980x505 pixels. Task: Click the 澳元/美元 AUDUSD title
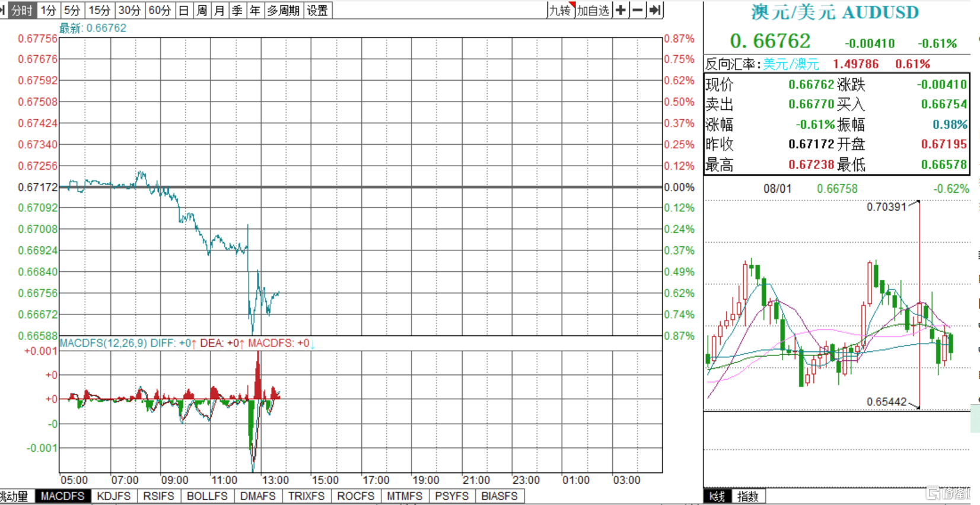[x=835, y=12]
